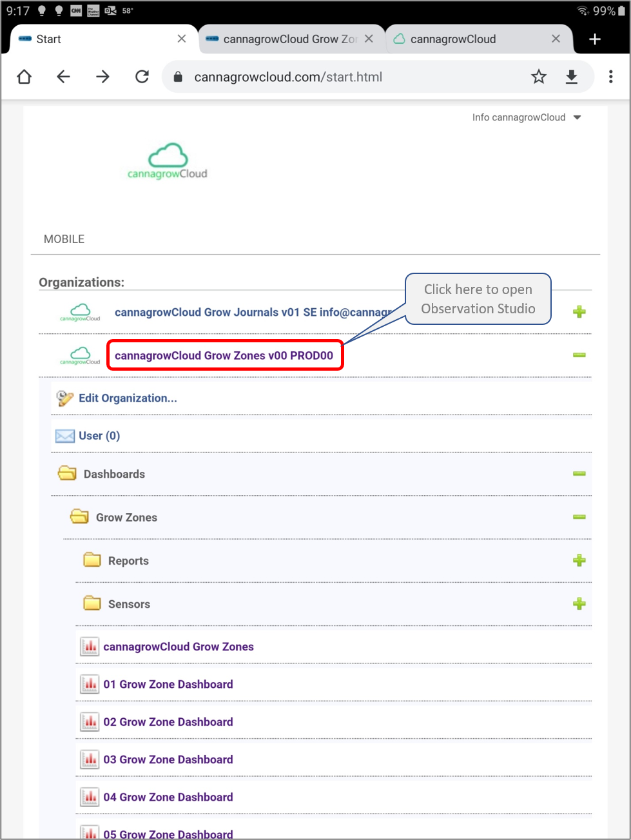The image size is (631, 840).
Task: Click the User envelope icon
Action: coord(64,436)
